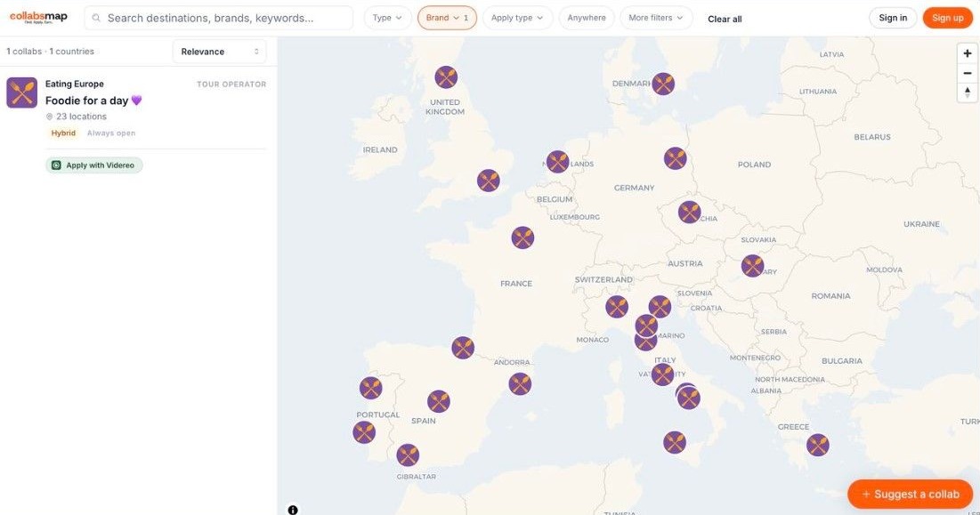The image size is (980, 515).
Task: Select the pin above Gibraltar
Action: [408, 455]
